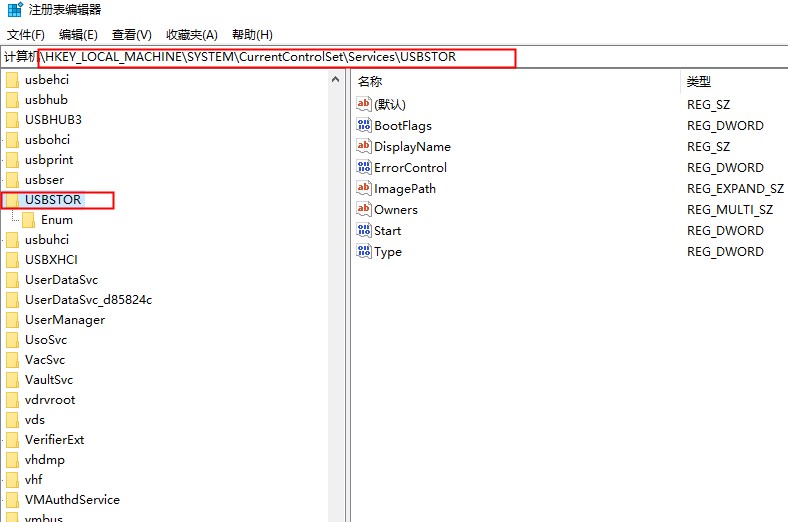Open the 编辑(E) menu

click(78, 35)
